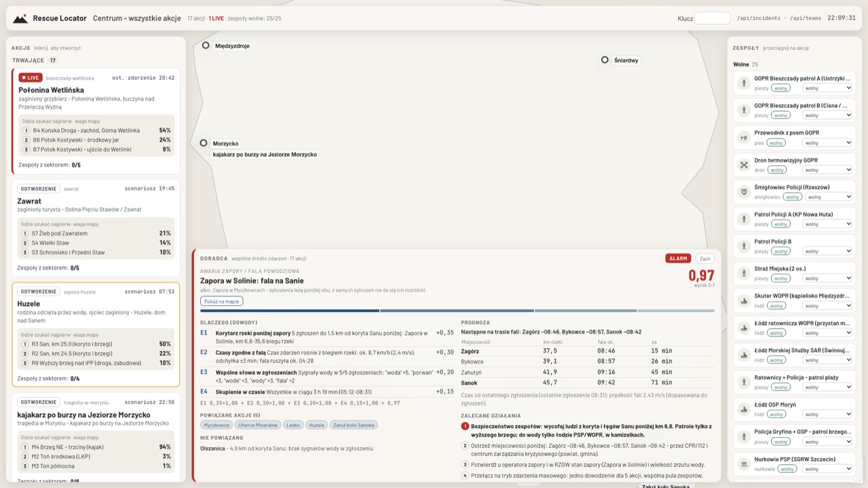Click the Łódź Morskiej Służby SAR boat icon

[743, 355]
